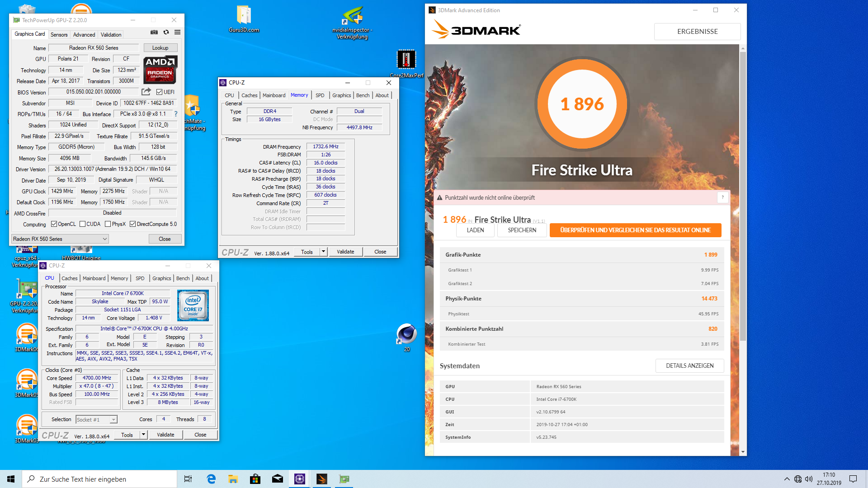The height and width of the screenshot is (488, 868).
Task: Switch to 3DMark in the taskbar
Action: point(322,479)
